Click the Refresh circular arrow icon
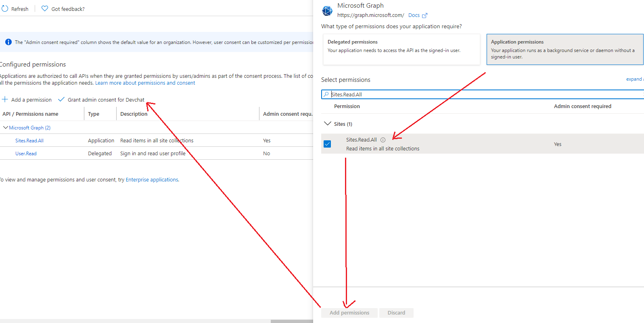The width and height of the screenshot is (644, 323). pos(5,8)
